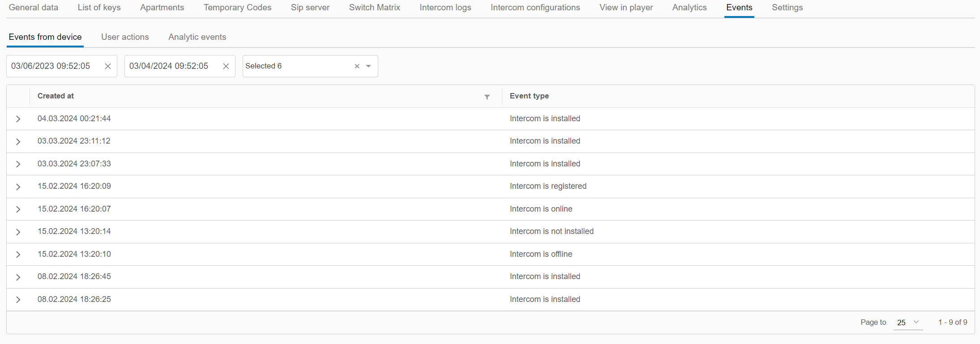Screen dimensions: 980x344
Task: Expand the Intercom is online row
Action: click(18, 209)
